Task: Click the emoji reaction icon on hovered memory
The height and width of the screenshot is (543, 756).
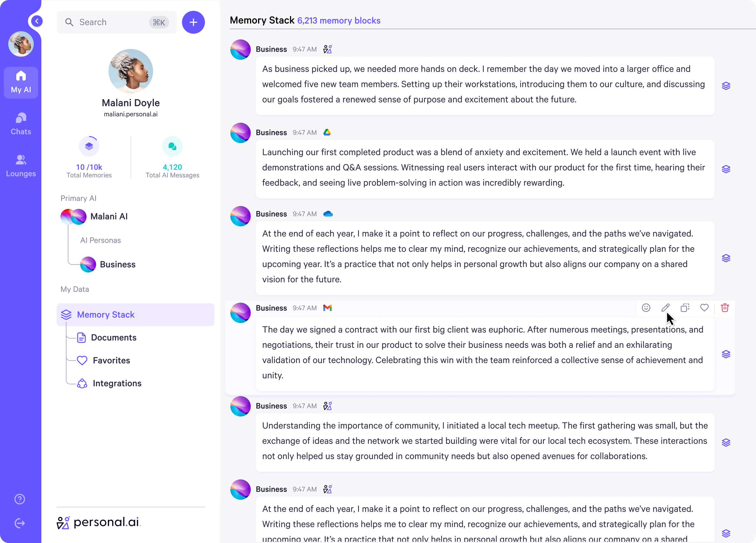Action: tap(646, 308)
